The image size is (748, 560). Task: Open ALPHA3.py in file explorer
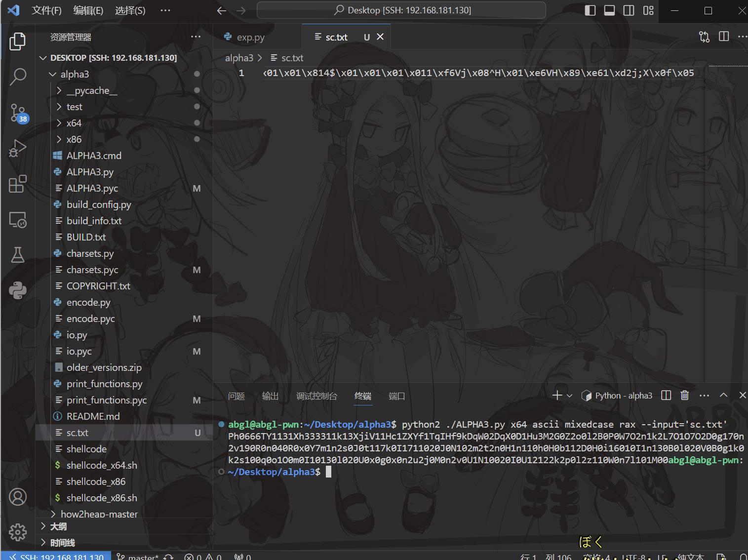coord(90,172)
